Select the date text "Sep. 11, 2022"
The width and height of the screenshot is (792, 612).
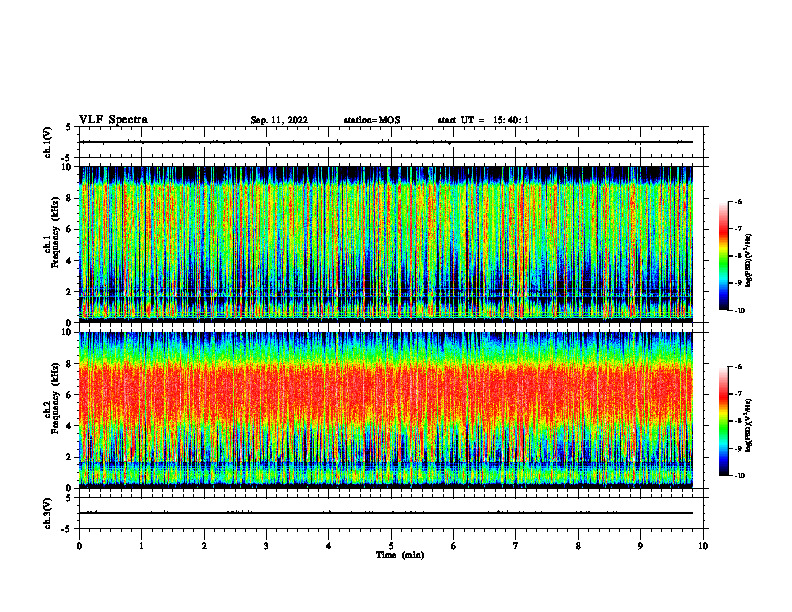point(279,120)
